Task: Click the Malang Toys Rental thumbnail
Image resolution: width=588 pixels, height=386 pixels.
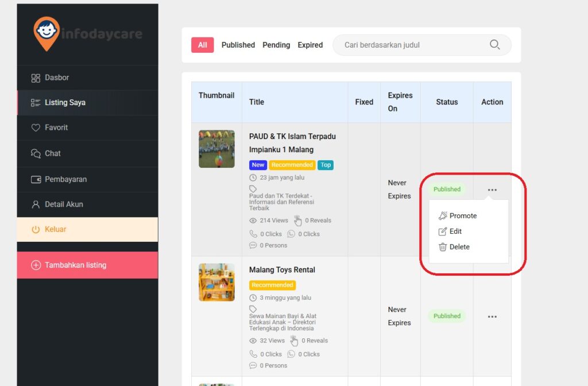Action: 216,283
